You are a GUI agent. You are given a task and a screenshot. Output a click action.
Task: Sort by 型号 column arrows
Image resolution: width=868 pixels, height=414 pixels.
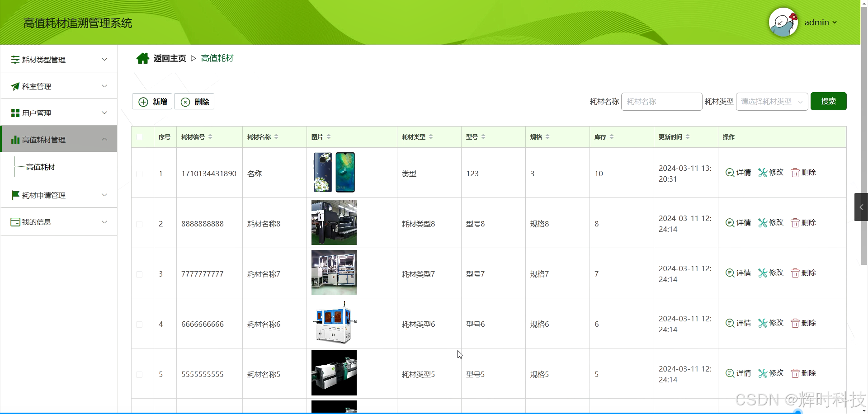pyautogui.click(x=483, y=137)
